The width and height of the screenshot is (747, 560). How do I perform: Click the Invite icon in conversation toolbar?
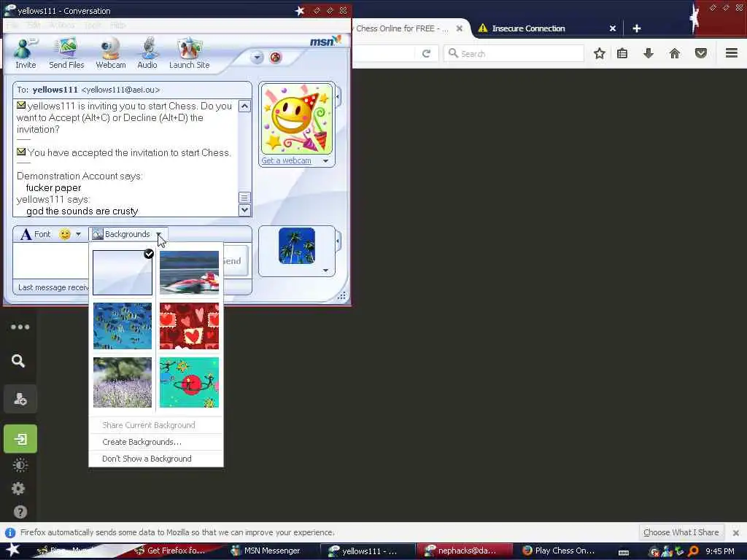(x=26, y=53)
